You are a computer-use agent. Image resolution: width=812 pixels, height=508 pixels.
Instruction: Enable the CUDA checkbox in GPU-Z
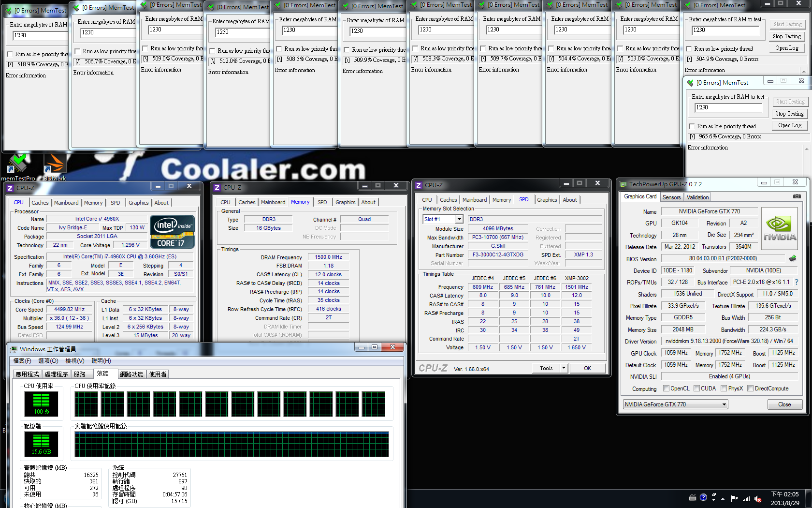pos(697,388)
